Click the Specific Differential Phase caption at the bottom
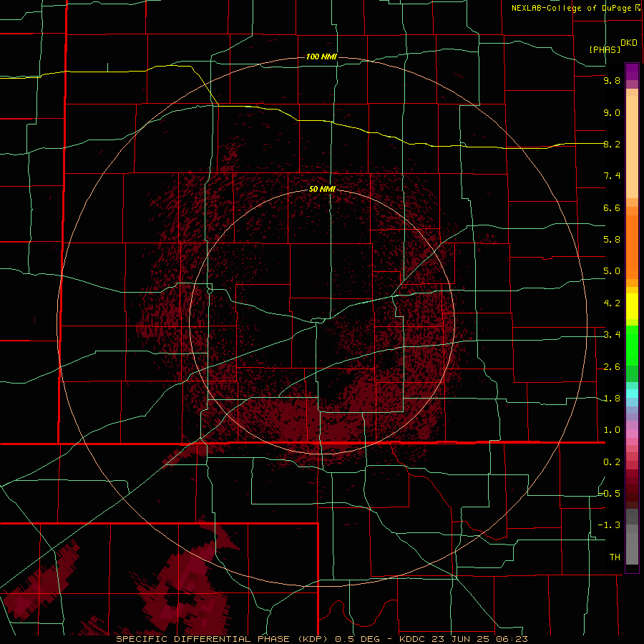 coord(322,639)
